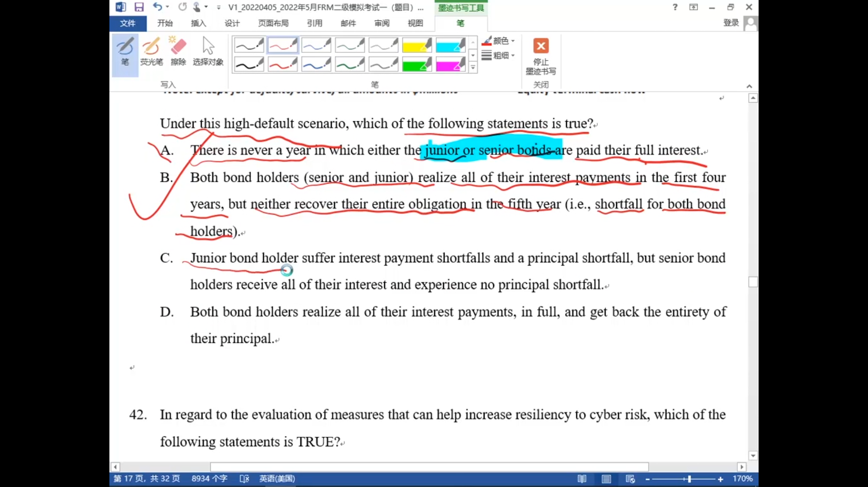
Task: Open the Review (审阅) ribbon tab
Action: point(382,24)
